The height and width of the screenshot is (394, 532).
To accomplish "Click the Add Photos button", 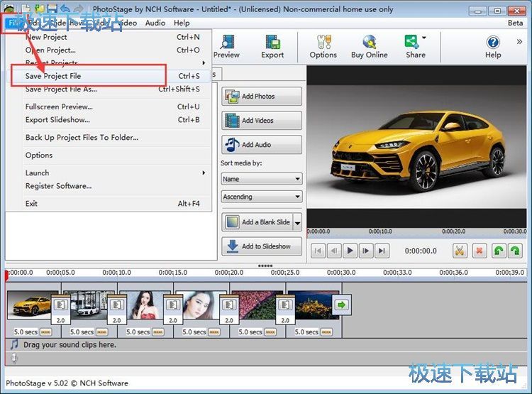I will (x=262, y=97).
